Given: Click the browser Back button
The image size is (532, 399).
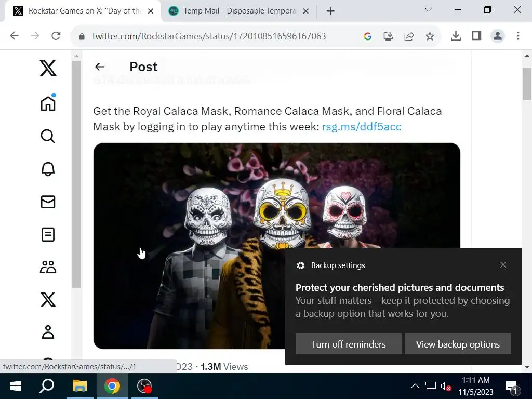Looking at the screenshot, I should pos(14,36).
